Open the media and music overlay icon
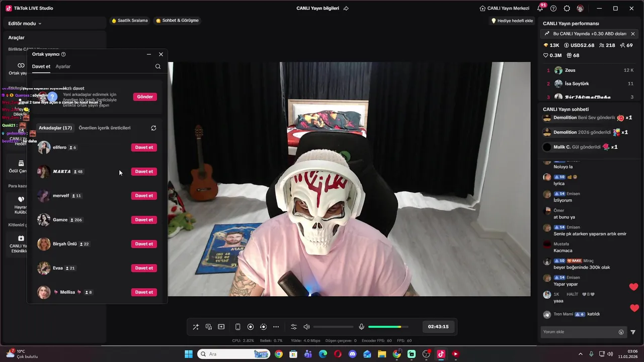This screenshot has height=362, width=644. point(209,327)
